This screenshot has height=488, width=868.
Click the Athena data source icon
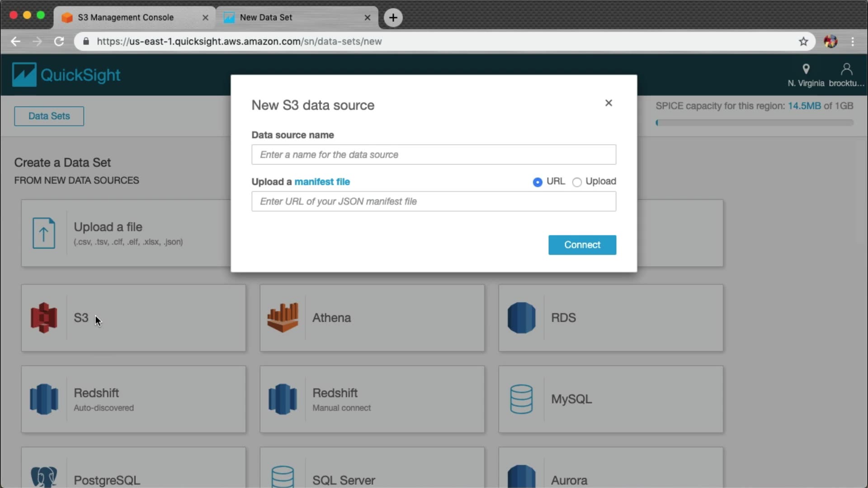point(283,318)
